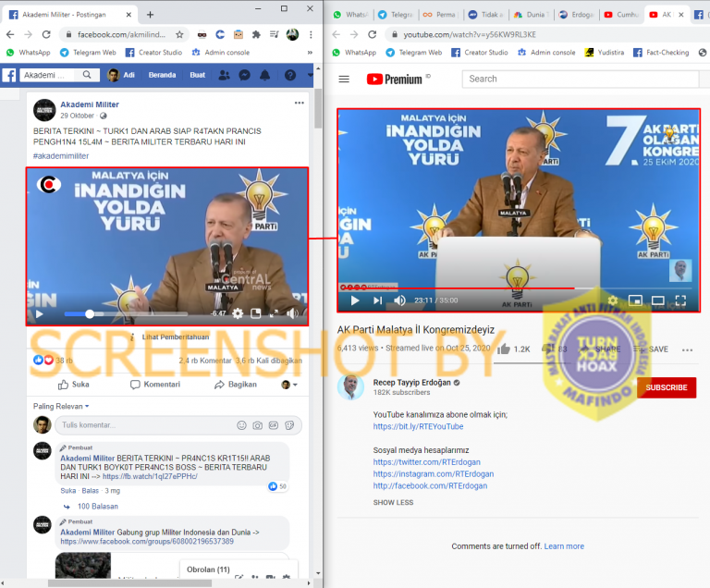710x588 pixels.
Task: Open the #akademimiliter hashtag
Action: coord(61,156)
